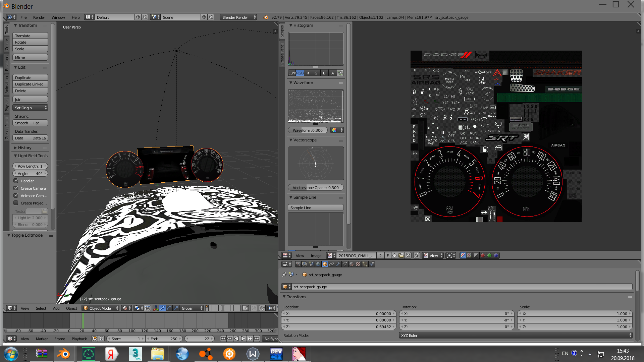The image size is (644, 362).
Task: Open the Object Mode dropdown
Action: 101,308
